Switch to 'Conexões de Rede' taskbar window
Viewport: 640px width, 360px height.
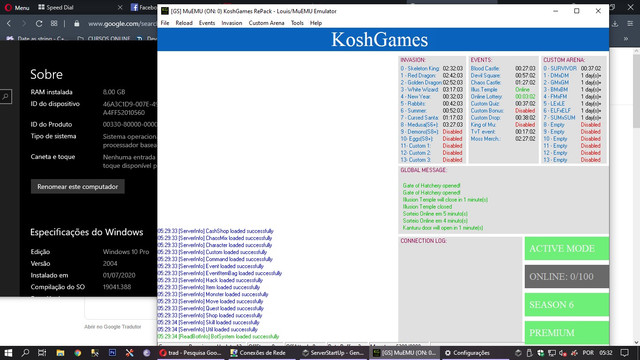pos(259,353)
